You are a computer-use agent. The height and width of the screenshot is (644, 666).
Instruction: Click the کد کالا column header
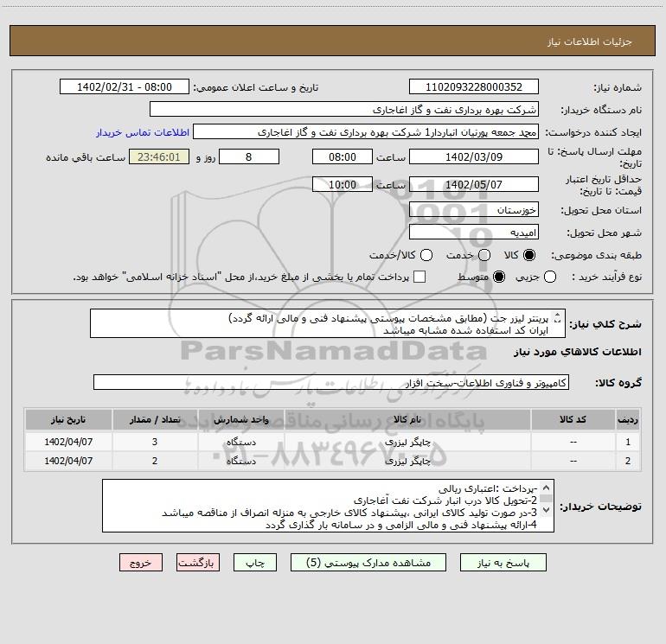[x=573, y=419]
